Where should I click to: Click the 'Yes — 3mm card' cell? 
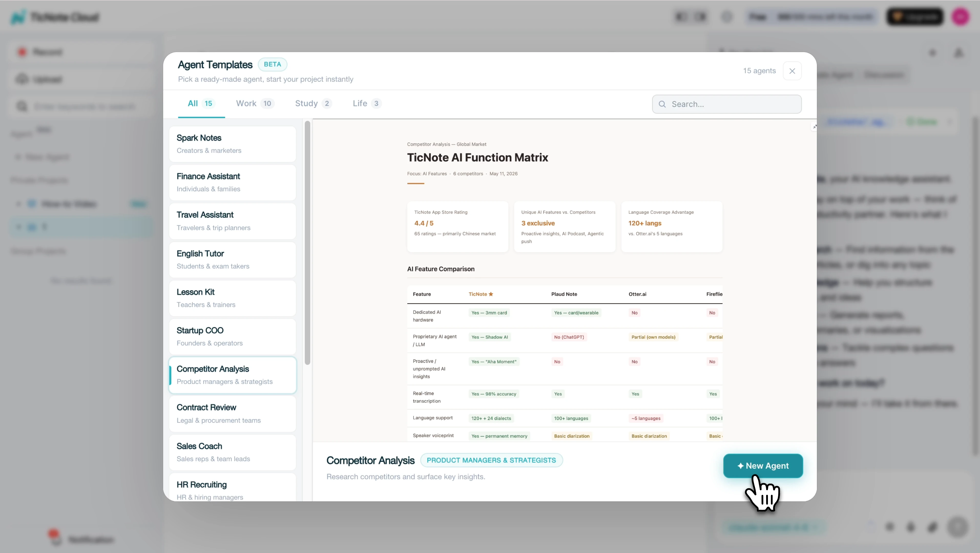tap(489, 313)
